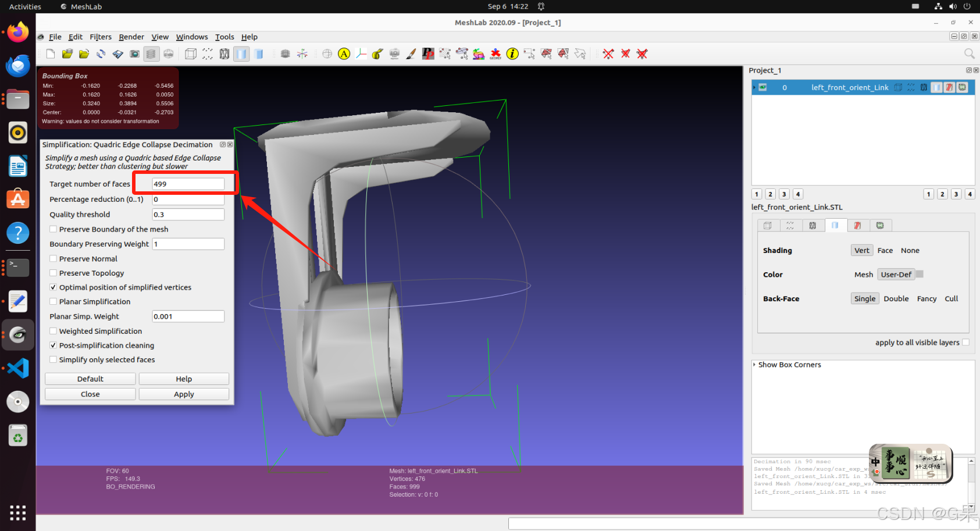980x531 pixels.
Task: Click Apply in Simplification dialog
Action: click(184, 394)
